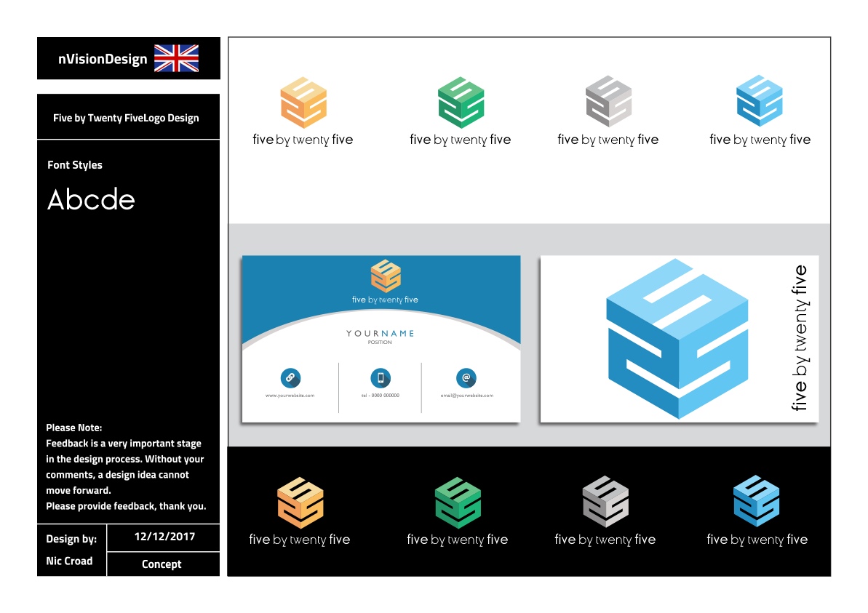Click the green cube logo on white background
This screenshot has height=613, width=868.
click(461, 103)
